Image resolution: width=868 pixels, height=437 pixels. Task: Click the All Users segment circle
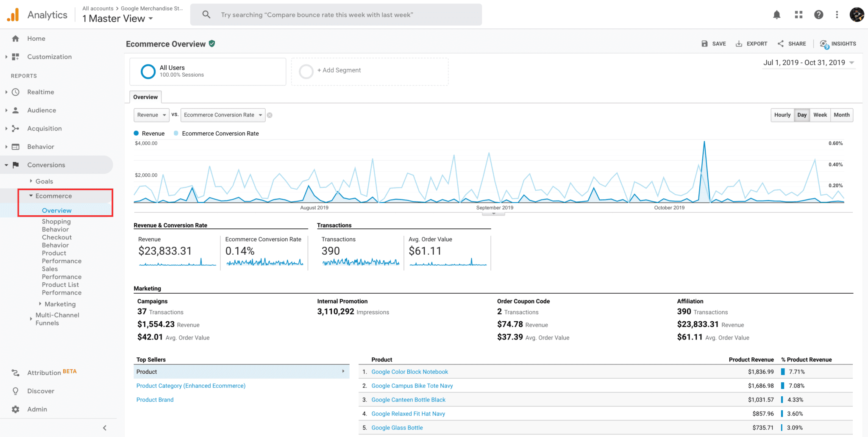click(x=148, y=71)
